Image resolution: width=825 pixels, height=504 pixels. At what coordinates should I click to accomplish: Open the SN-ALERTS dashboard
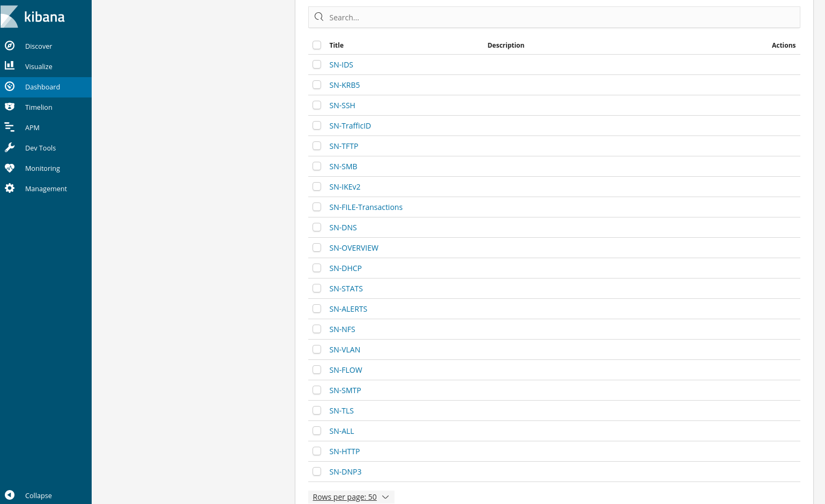click(348, 309)
